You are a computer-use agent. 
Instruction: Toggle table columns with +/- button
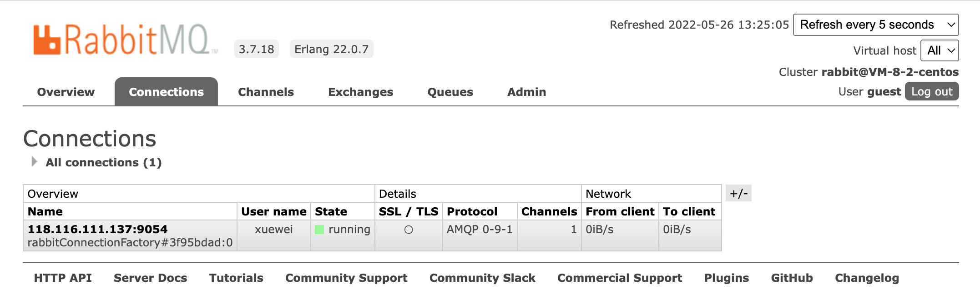tap(738, 194)
